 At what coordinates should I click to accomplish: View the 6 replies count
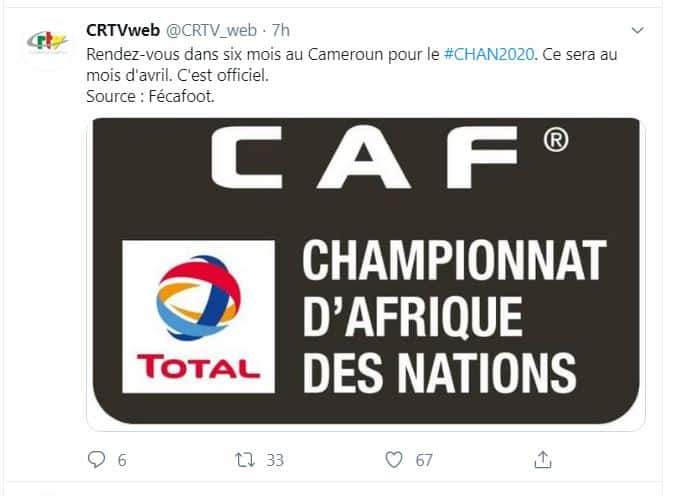pyautogui.click(x=122, y=460)
